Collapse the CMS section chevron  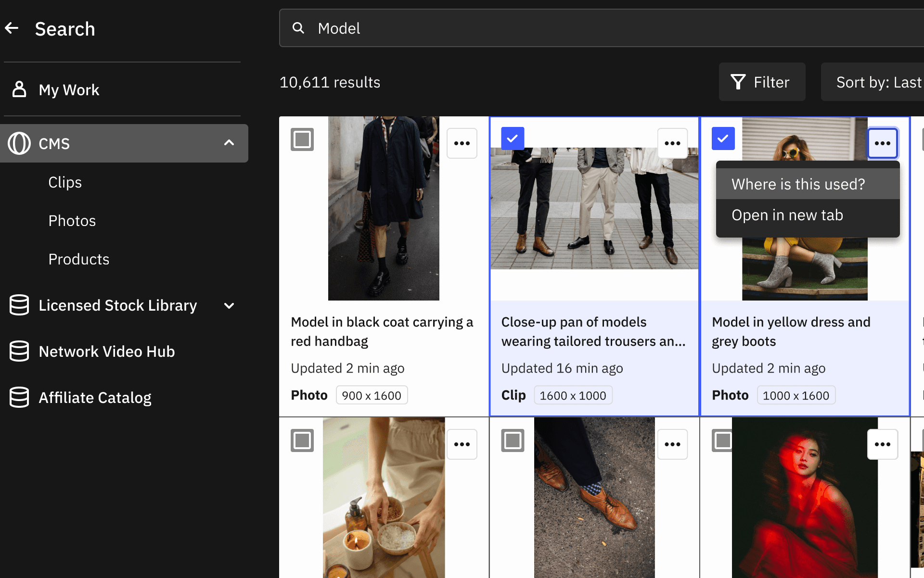[x=229, y=143]
